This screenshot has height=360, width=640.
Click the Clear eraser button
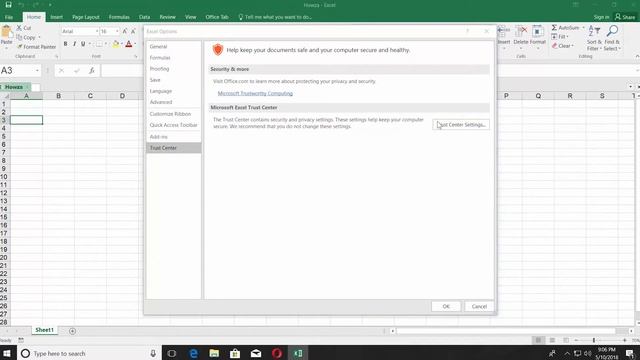(x=562, y=46)
